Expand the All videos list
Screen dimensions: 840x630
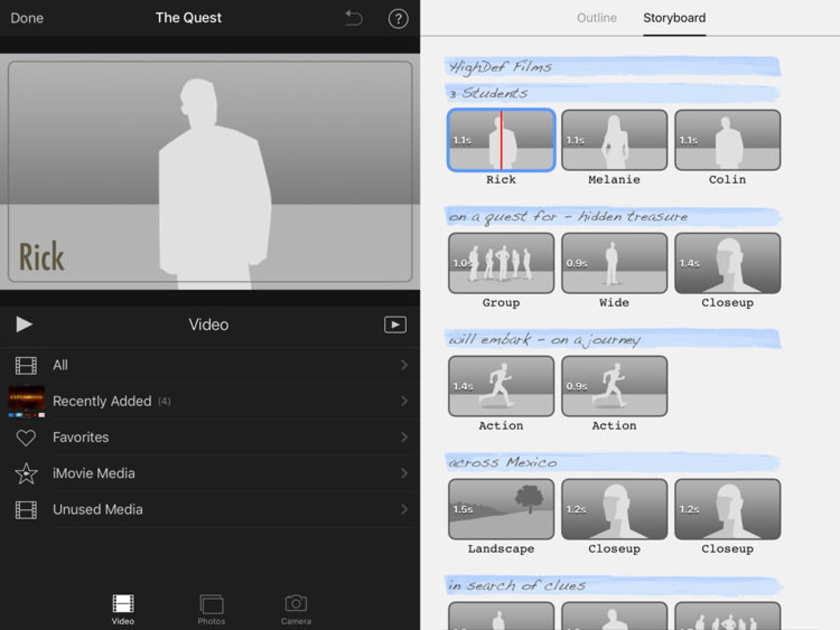pyautogui.click(x=403, y=365)
